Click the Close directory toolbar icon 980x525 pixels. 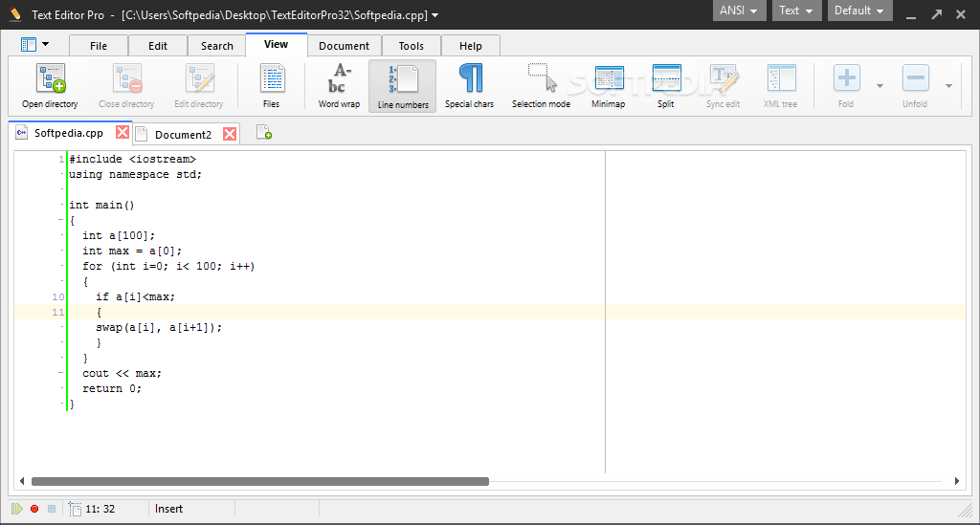click(x=126, y=85)
